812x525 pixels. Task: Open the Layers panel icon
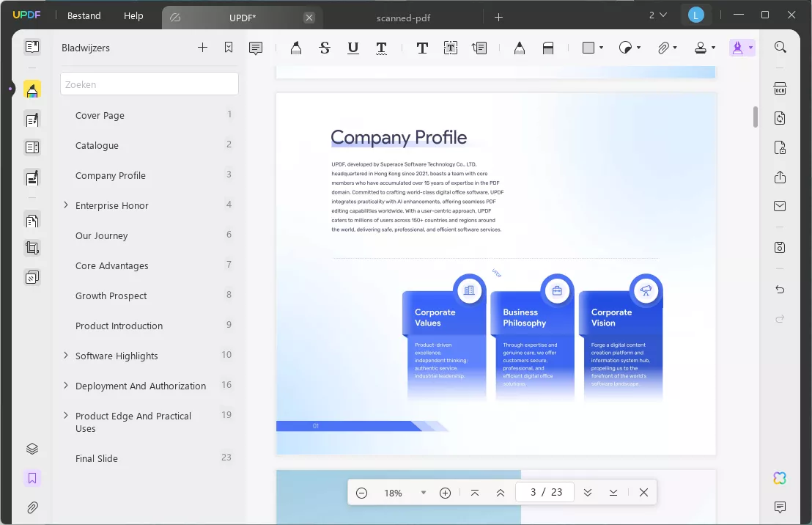coord(32,449)
